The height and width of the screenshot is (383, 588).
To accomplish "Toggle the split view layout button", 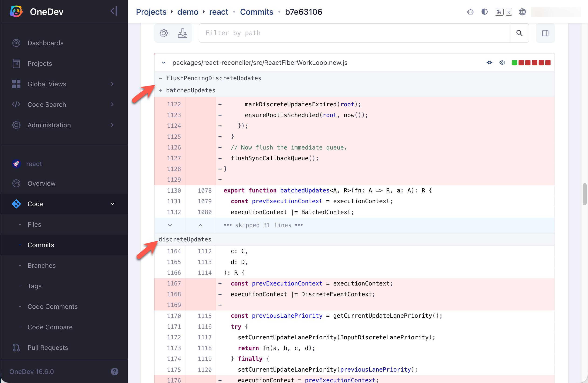I will pos(545,33).
